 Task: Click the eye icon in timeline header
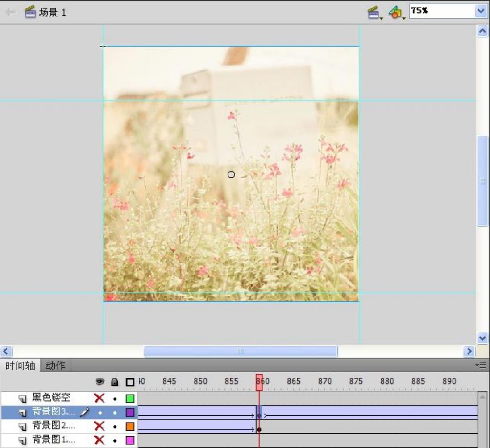pos(101,382)
